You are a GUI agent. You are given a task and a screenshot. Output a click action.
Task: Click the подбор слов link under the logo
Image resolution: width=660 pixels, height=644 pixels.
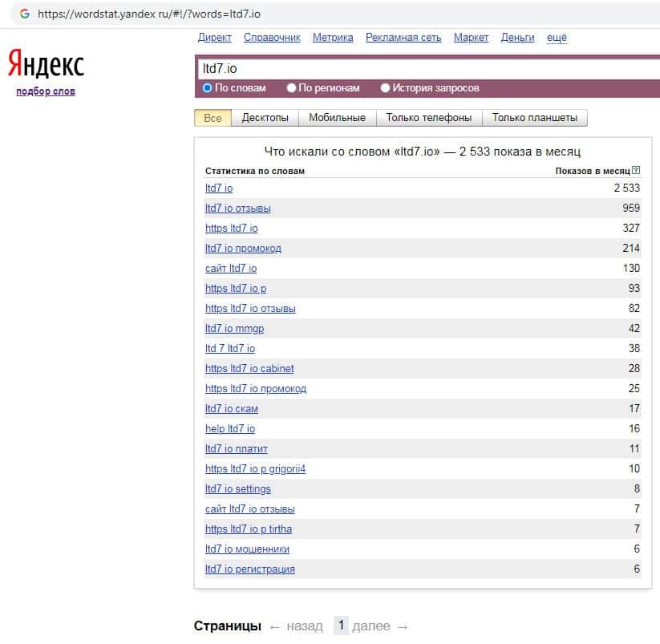point(46,91)
